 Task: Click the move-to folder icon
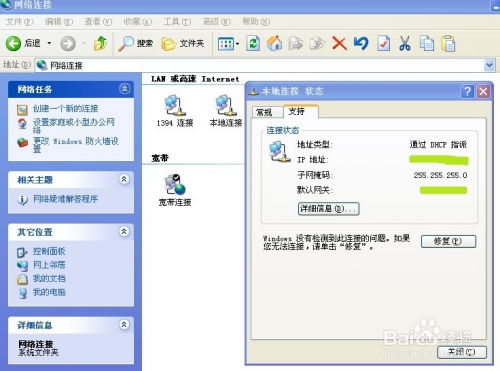(x=295, y=44)
